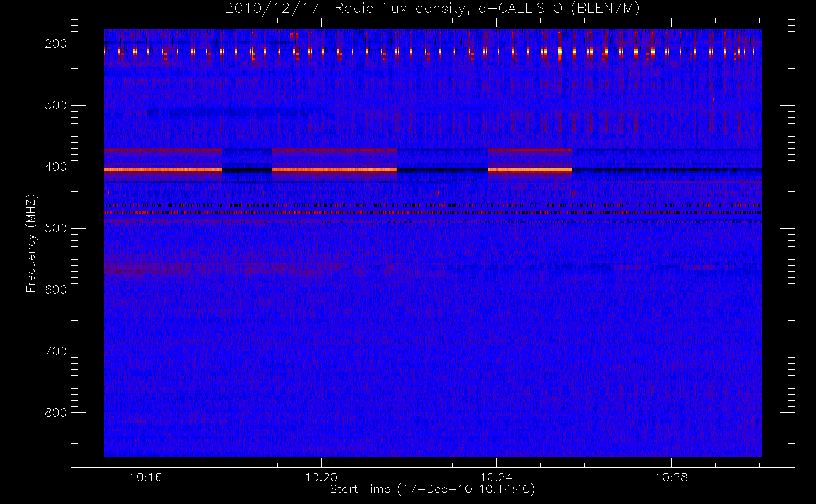Click the 'Frequency (MHZ)' axis label
This screenshot has width=816, height=504.
pos(31,243)
